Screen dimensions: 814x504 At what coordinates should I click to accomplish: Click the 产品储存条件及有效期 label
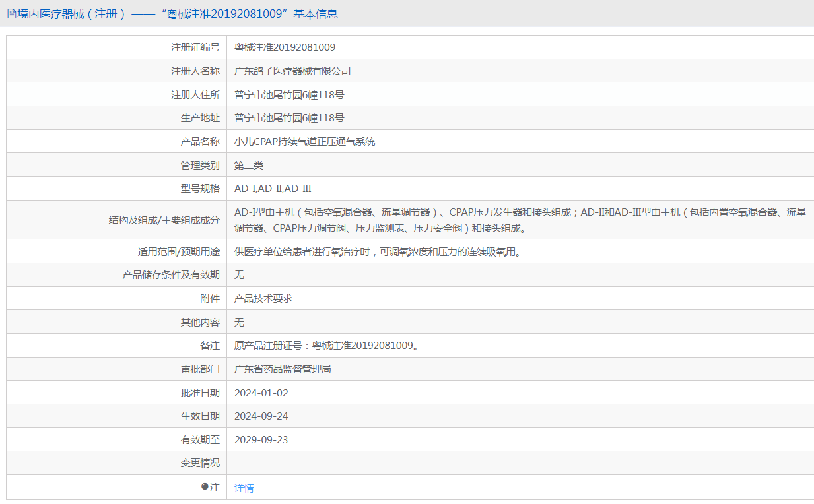pyautogui.click(x=171, y=275)
